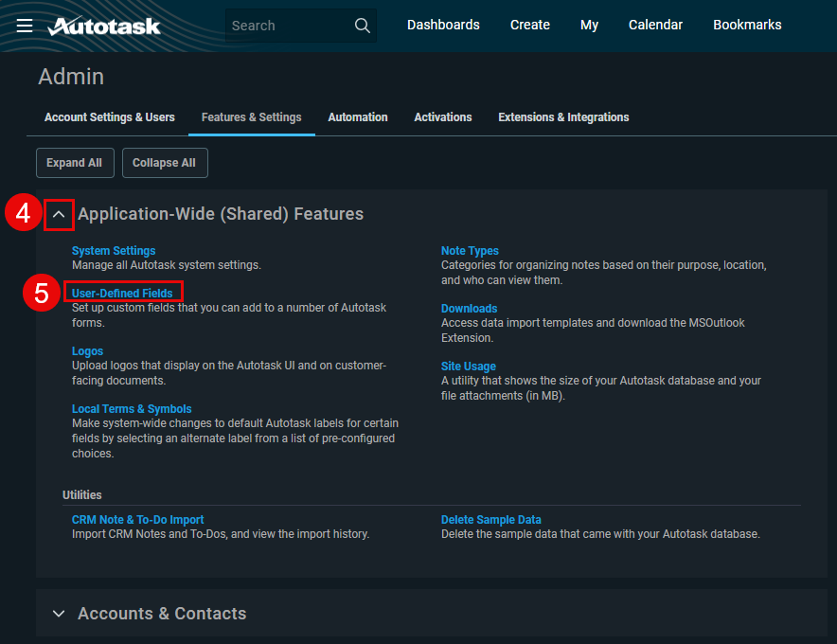Click 'Delete the sample data' description text
837x644 pixels.
600,534
